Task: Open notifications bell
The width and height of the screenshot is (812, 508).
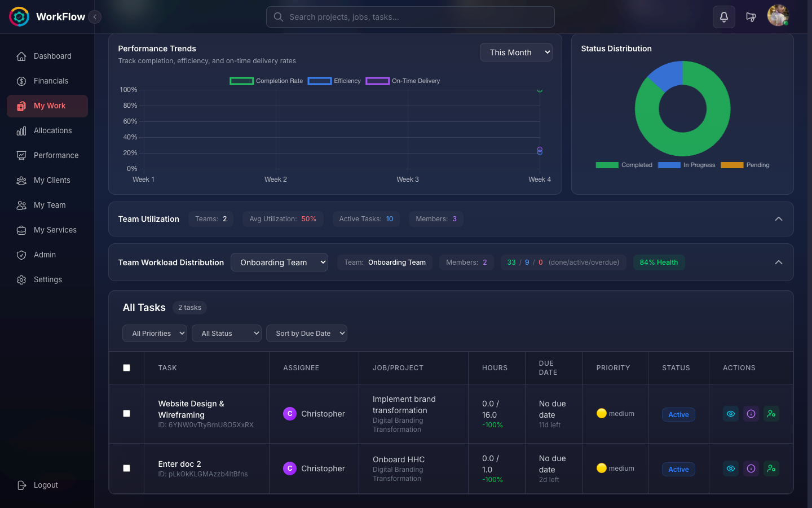Action: pyautogui.click(x=724, y=17)
